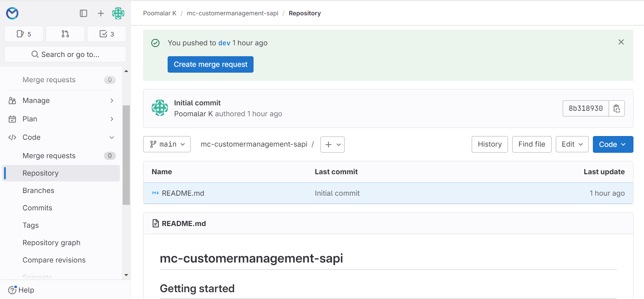Screen dimensions: 644x299
Task: Open assigned issues counter showing 5
Action: pyautogui.click(x=24, y=34)
